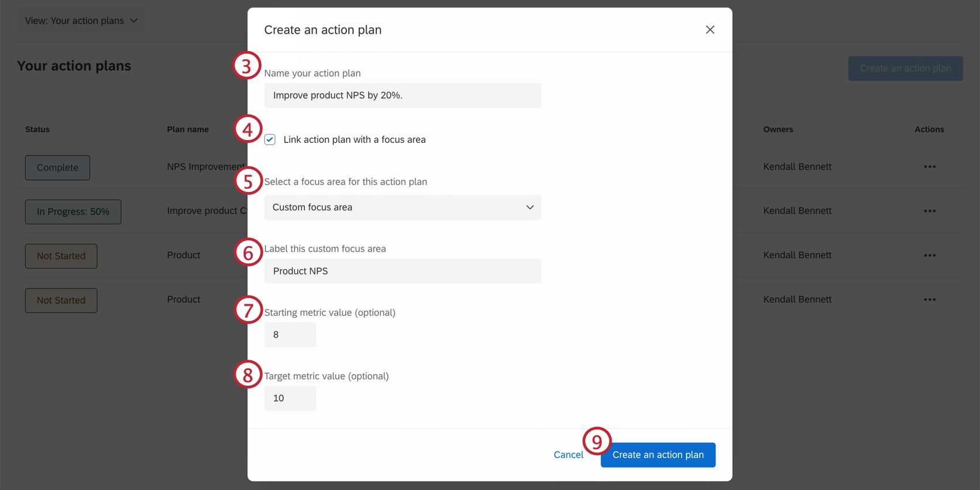Click the Product NPS custom focus area field
The height and width of the screenshot is (490, 980).
click(402, 271)
